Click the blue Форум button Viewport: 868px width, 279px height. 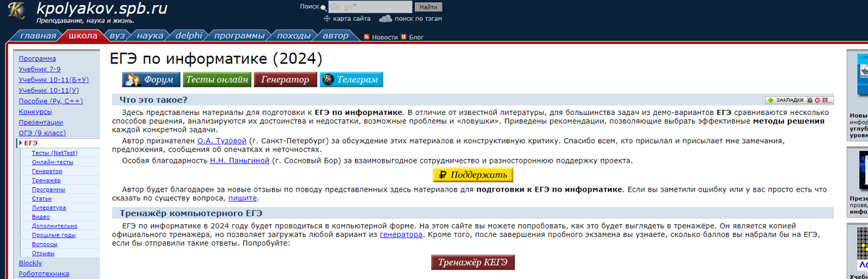[150, 80]
